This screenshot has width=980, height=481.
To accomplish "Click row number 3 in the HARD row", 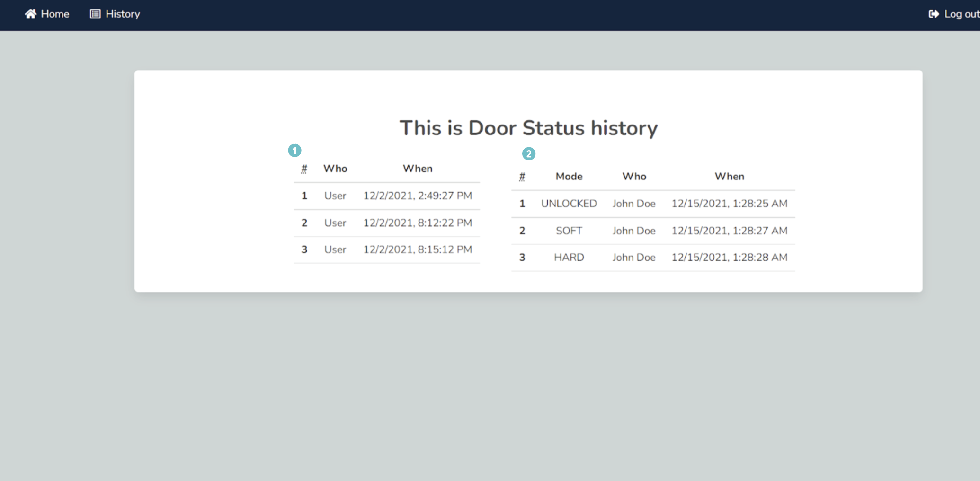I will click(522, 258).
